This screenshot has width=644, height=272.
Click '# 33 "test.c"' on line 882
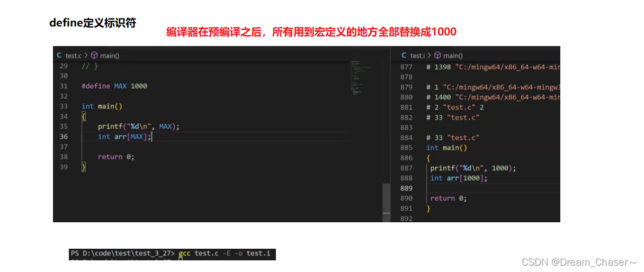[453, 117]
